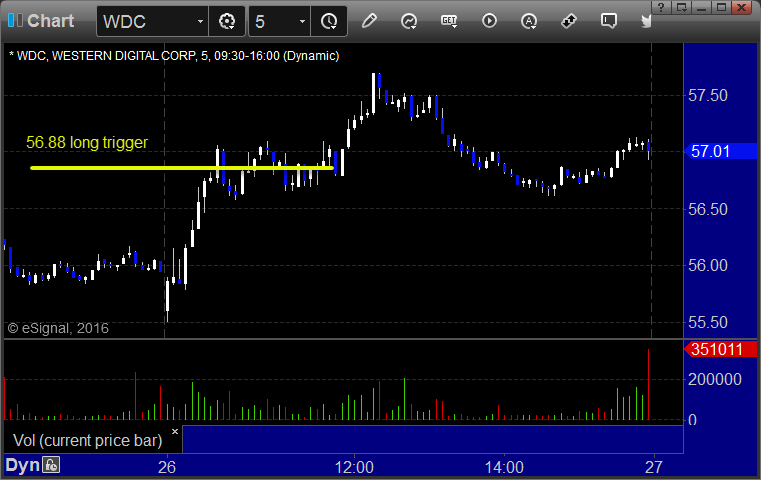761x480 pixels.
Task: Open the time template clock menu
Action: coord(329,21)
